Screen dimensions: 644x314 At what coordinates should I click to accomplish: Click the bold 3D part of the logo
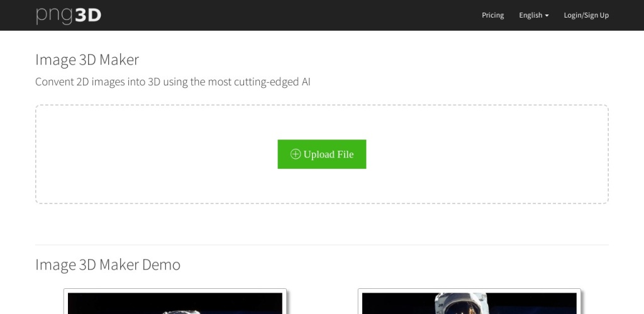tap(88, 15)
